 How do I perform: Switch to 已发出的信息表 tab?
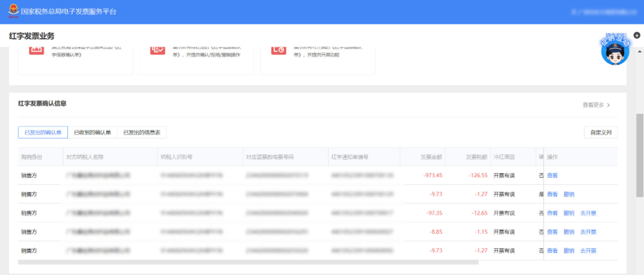142,132
